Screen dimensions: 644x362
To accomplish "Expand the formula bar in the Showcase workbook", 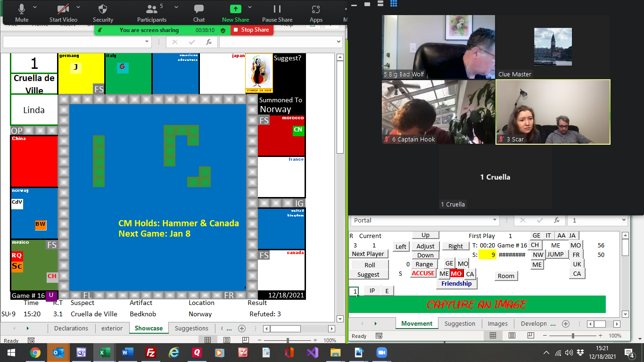I will [338, 42].
